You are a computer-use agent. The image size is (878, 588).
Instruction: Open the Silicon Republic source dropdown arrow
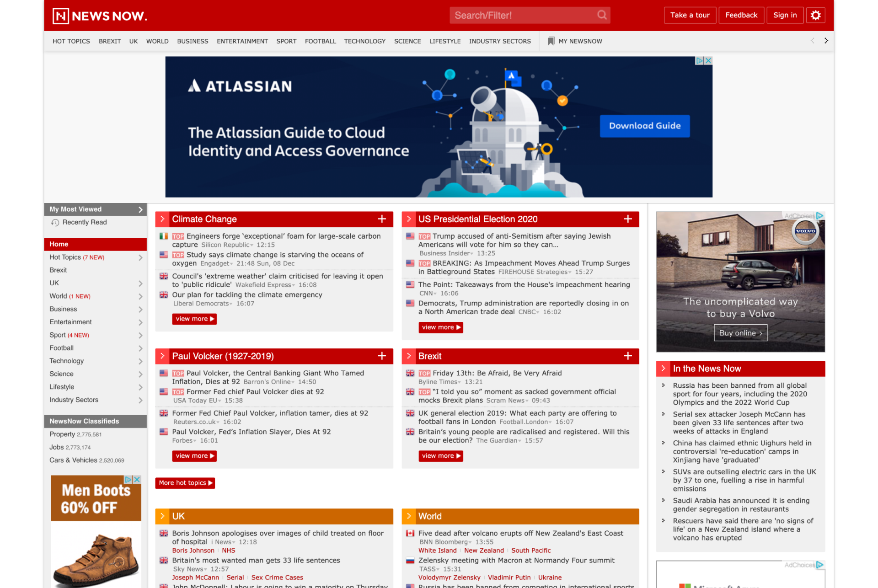pos(252,246)
